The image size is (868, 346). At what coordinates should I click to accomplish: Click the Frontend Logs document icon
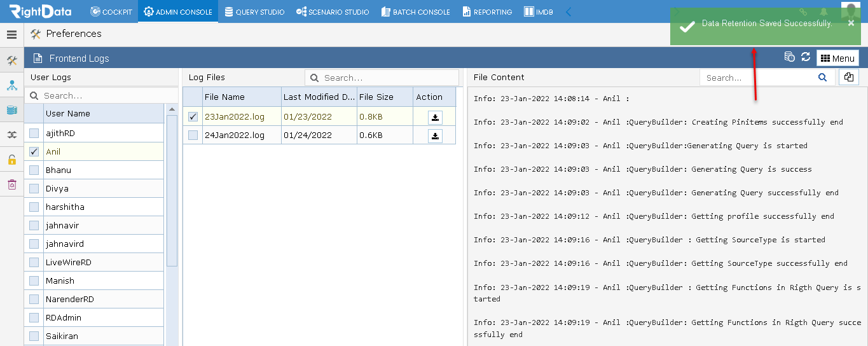[38, 59]
